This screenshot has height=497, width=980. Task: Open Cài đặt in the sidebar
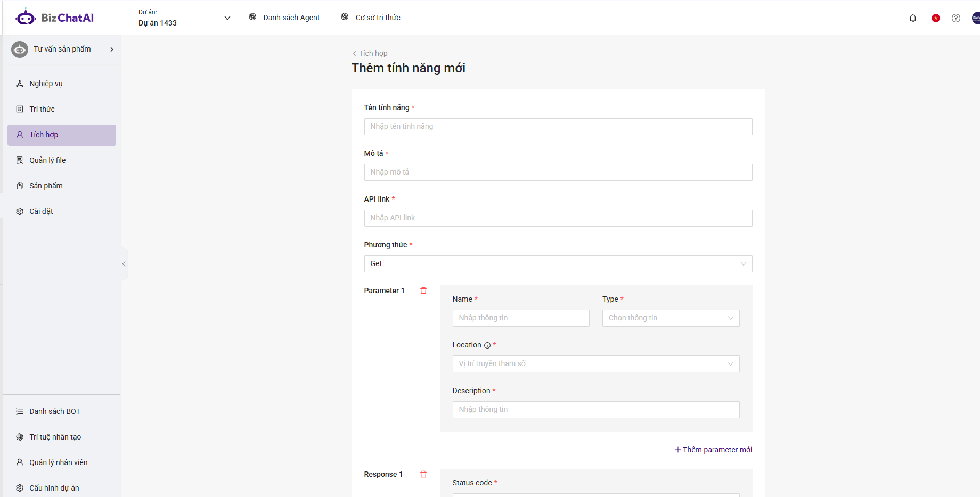[62, 211]
